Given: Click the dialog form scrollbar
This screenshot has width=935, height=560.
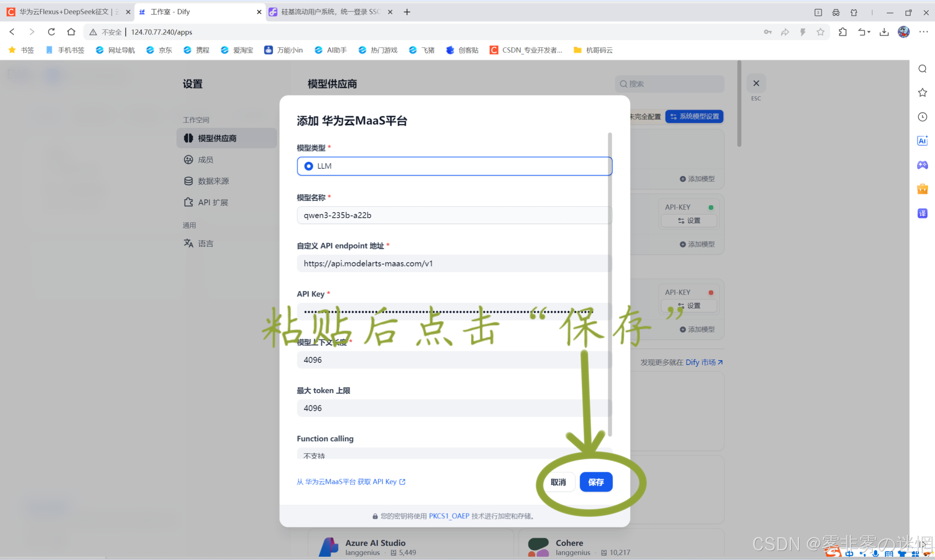Looking at the screenshot, I should point(610,284).
